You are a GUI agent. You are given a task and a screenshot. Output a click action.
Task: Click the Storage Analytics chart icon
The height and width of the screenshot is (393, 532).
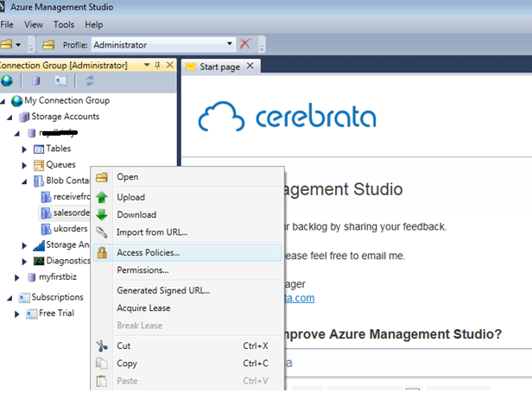tap(39, 245)
